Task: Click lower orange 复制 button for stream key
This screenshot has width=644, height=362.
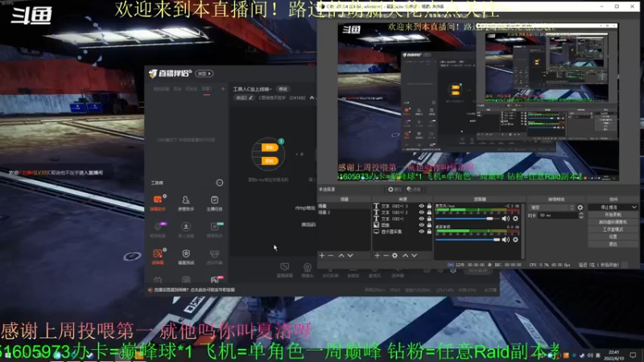Action: 270,161
